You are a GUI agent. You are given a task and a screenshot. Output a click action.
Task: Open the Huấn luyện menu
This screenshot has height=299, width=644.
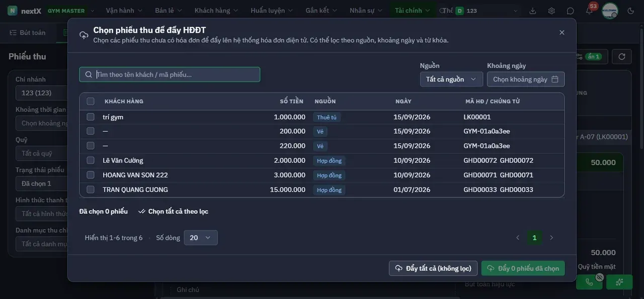(272, 11)
